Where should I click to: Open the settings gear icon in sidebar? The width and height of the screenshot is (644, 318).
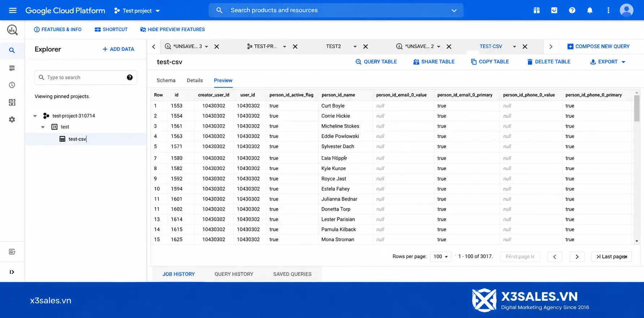click(12, 120)
